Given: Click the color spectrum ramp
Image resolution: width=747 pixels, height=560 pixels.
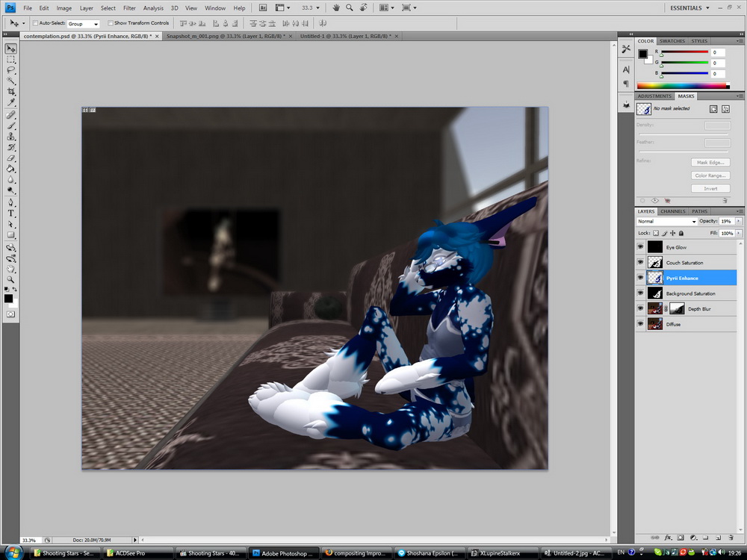Looking at the screenshot, I should (684, 86).
